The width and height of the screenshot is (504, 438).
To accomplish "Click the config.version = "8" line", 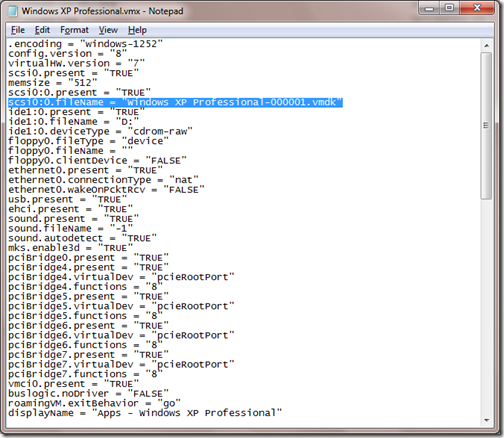I will (x=67, y=53).
